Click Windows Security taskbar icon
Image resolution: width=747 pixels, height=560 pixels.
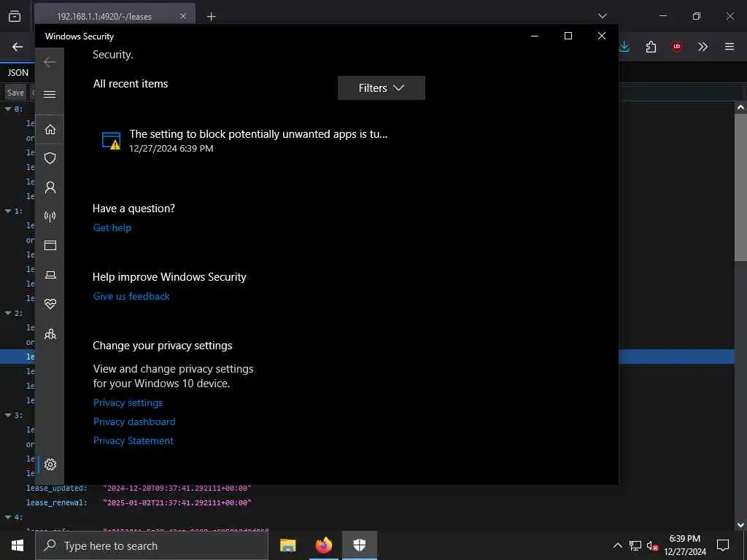[359, 545]
